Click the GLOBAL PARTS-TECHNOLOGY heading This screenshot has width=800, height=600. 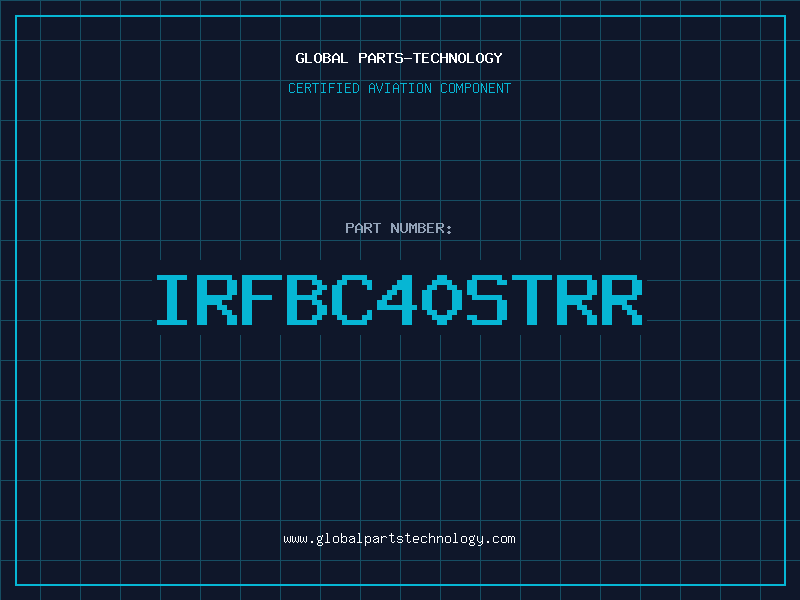(x=399, y=58)
